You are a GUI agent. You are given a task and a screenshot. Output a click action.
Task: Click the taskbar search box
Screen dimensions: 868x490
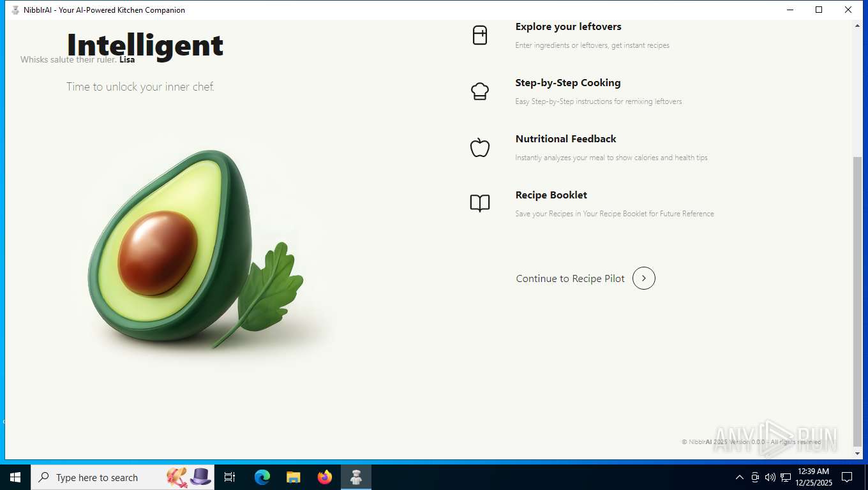[x=123, y=477]
